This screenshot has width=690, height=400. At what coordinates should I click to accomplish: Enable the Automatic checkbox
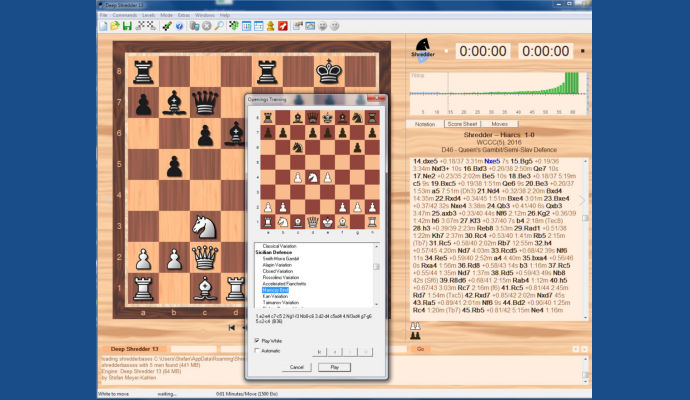[x=255, y=351]
